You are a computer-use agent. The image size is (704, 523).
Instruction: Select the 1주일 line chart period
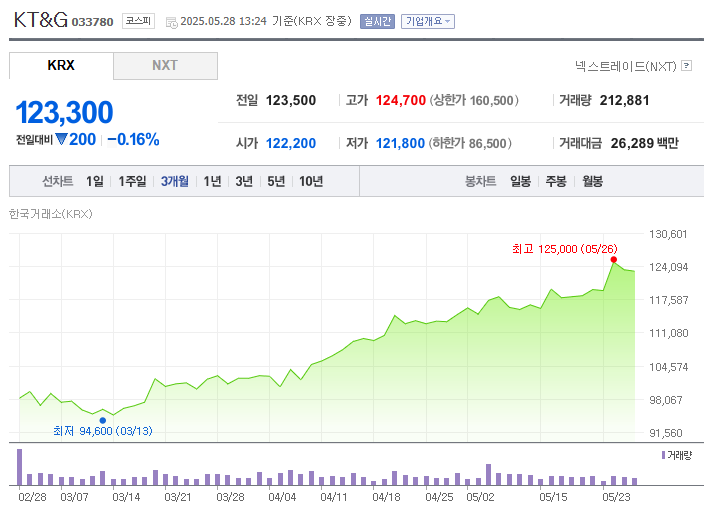click(x=132, y=181)
